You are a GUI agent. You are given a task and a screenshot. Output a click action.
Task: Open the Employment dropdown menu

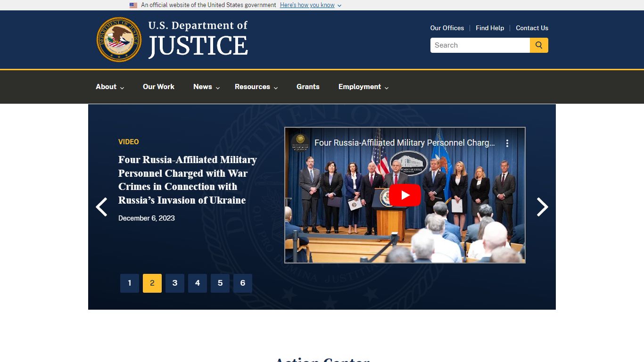click(x=363, y=87)
